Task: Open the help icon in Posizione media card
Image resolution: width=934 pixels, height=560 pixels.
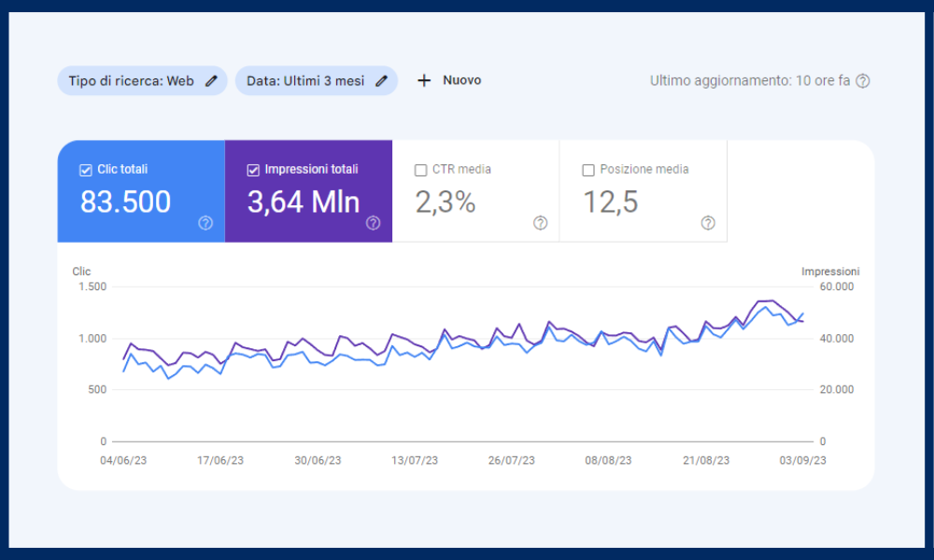Action: (x=708, y=223)
